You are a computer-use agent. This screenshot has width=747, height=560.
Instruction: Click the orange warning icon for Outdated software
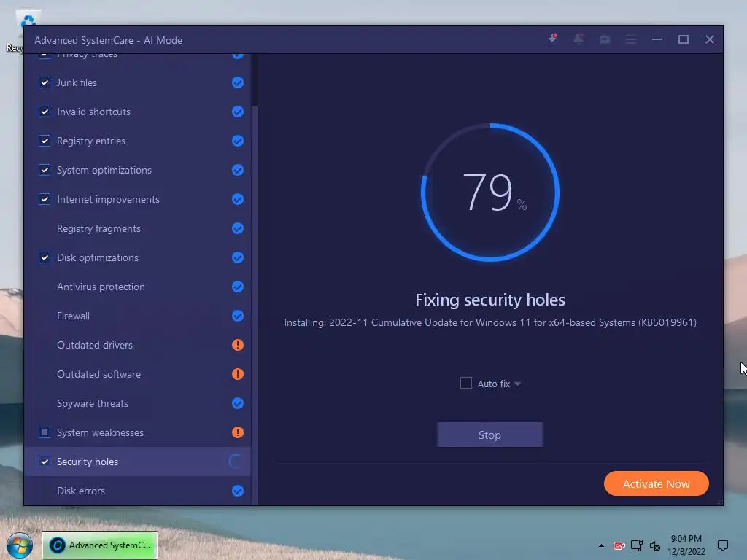click(x=238, y=374)
